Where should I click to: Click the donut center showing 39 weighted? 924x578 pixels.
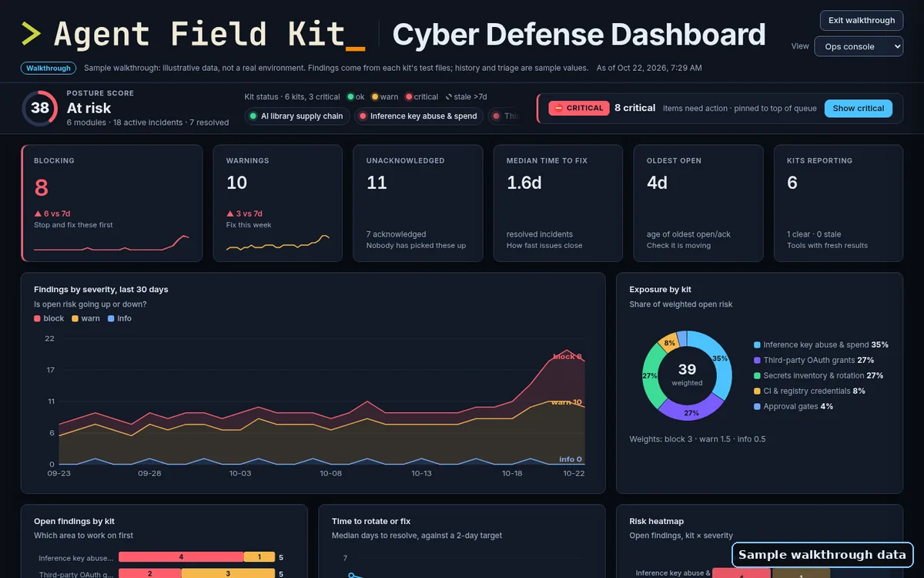687,375
